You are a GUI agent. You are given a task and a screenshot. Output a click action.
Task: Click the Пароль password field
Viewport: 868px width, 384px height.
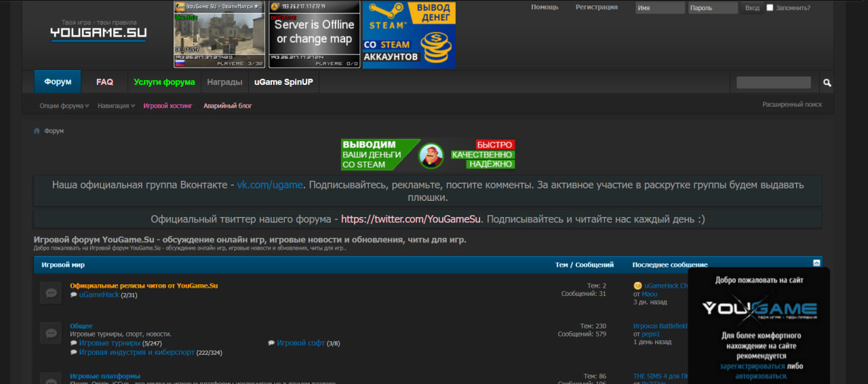[713, 8]
